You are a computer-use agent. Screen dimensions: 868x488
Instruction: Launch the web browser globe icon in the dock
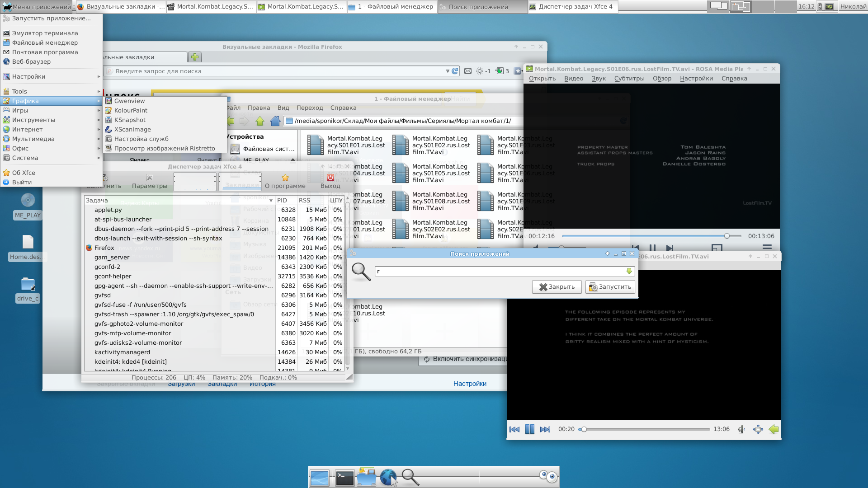tap(388, 477)
